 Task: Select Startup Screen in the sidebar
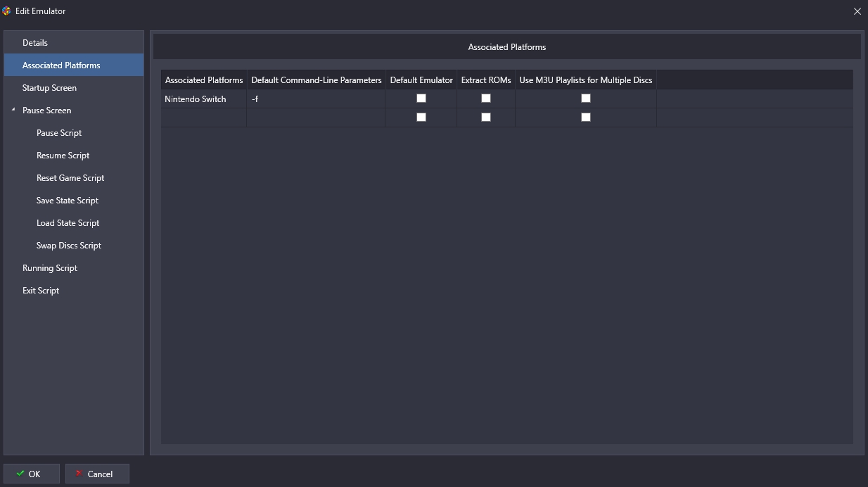tap(49, 88)
